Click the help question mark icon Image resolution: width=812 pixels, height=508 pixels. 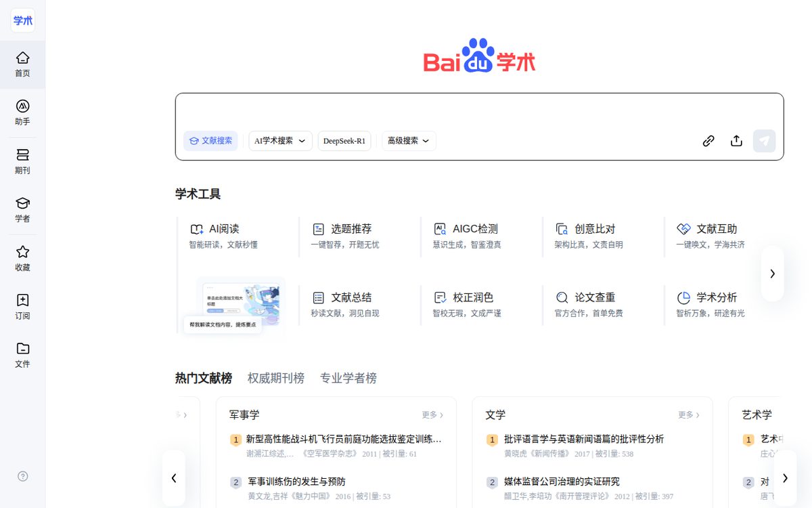(x=22, y=476)
